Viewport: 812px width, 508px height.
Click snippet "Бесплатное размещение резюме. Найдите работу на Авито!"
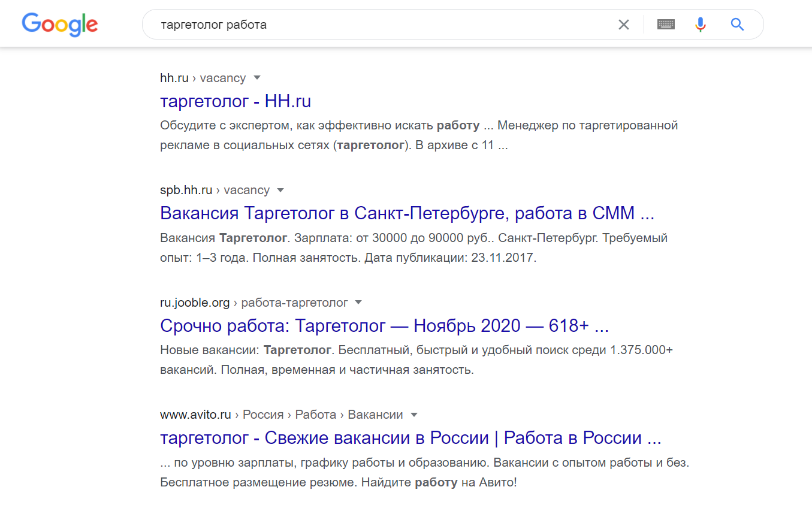tap(339, 482)
